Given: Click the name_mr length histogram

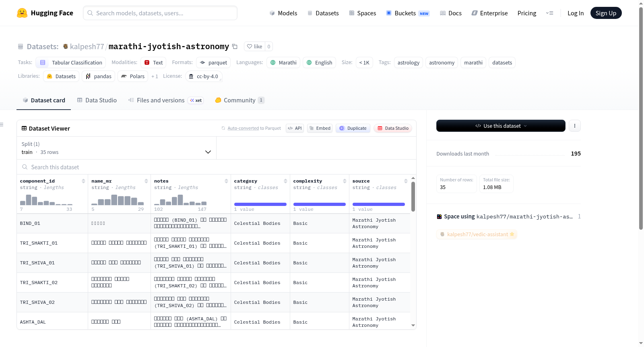Looking at the screenshot, I should coord(118,200).
